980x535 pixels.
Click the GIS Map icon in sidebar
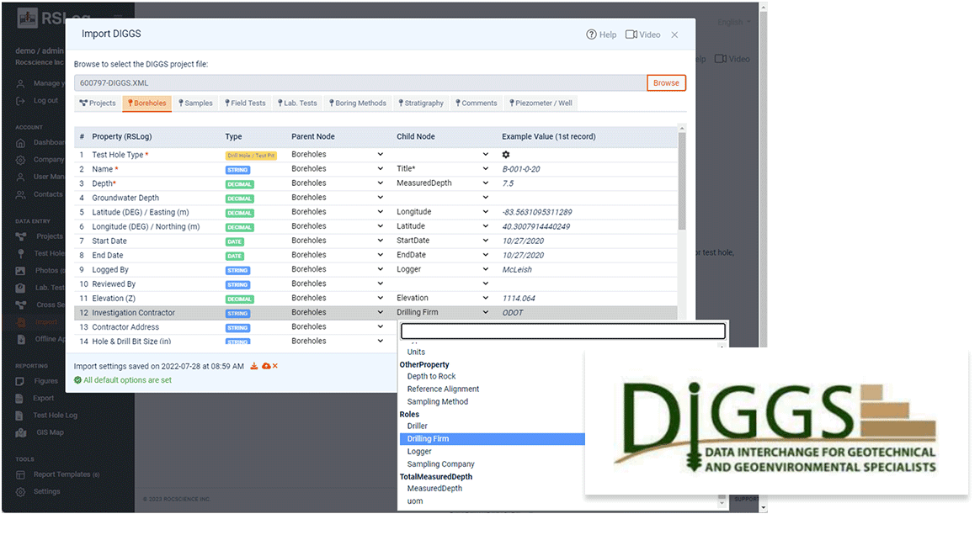tap(20, 432)
